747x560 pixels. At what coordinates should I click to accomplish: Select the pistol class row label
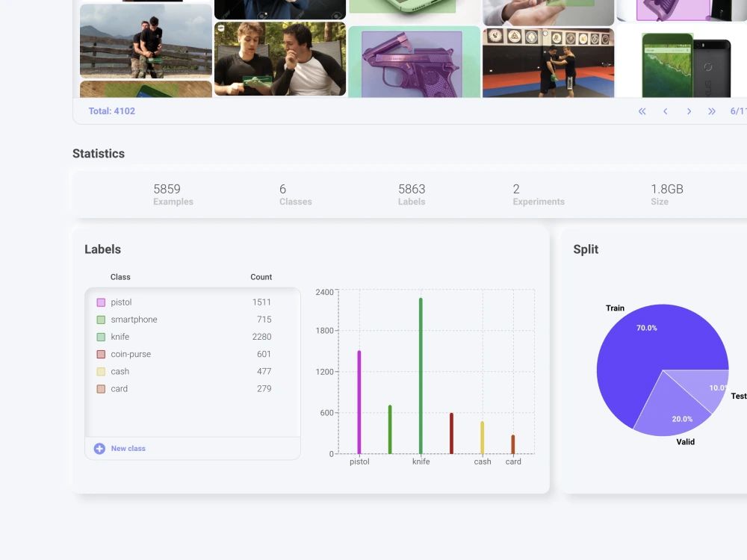click(121, 302)
